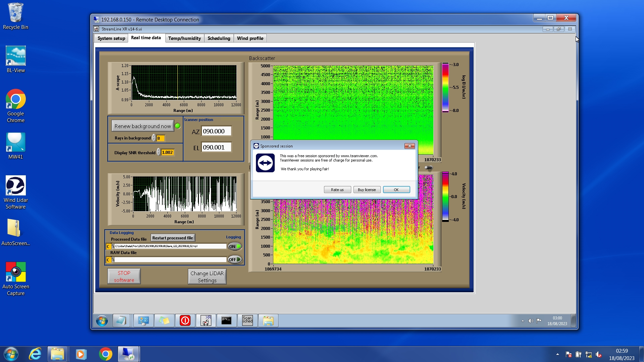Click the red power icon in remote taskbar
Screen dimensions: 644x362
(x=185, y=320)
